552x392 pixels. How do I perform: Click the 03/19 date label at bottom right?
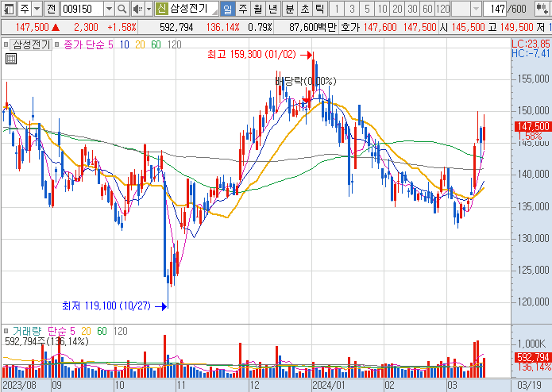coord(531,385)
